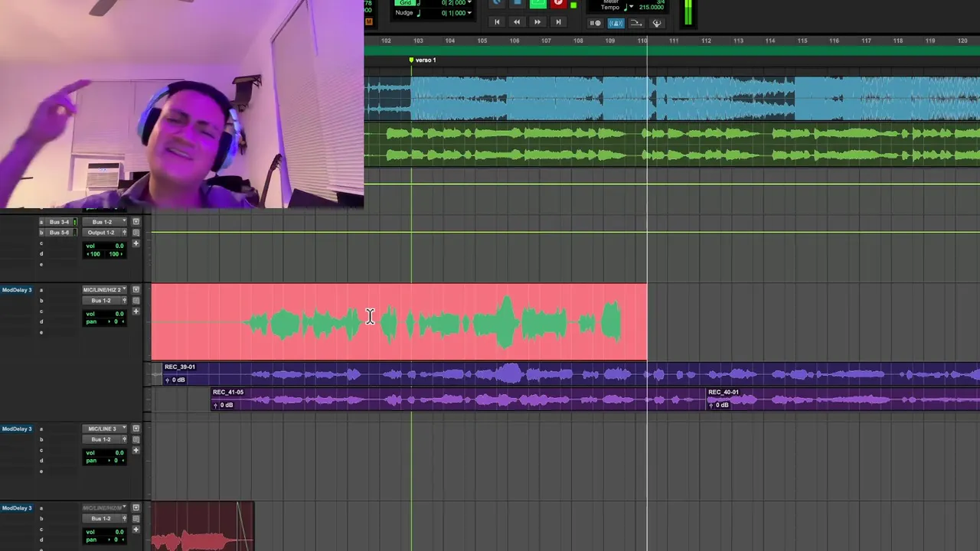Click square icon beside Bus 1-2 input selector

pyautogui.click(x=136, y=221)
